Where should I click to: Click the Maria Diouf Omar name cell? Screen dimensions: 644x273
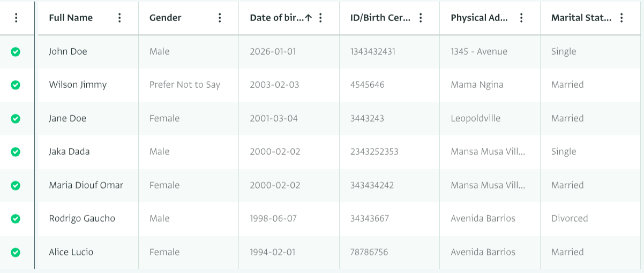86,185
